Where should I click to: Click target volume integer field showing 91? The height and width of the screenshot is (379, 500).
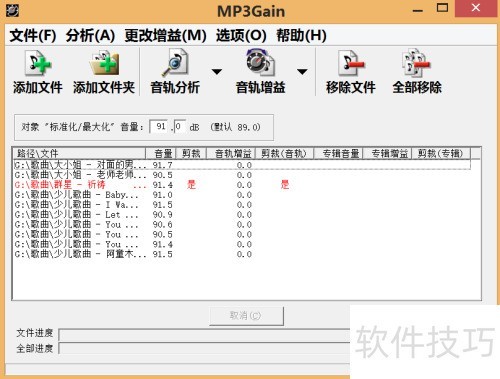pos(159,127)
